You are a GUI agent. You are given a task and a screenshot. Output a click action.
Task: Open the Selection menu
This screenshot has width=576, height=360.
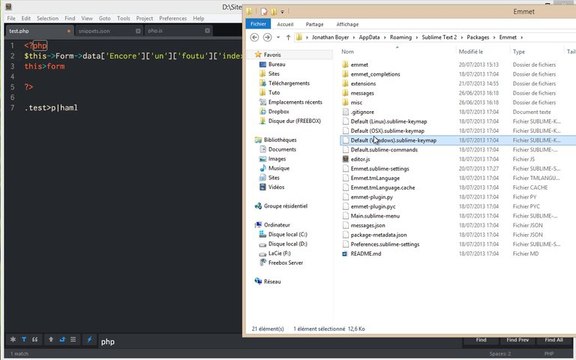coord(47,18)
